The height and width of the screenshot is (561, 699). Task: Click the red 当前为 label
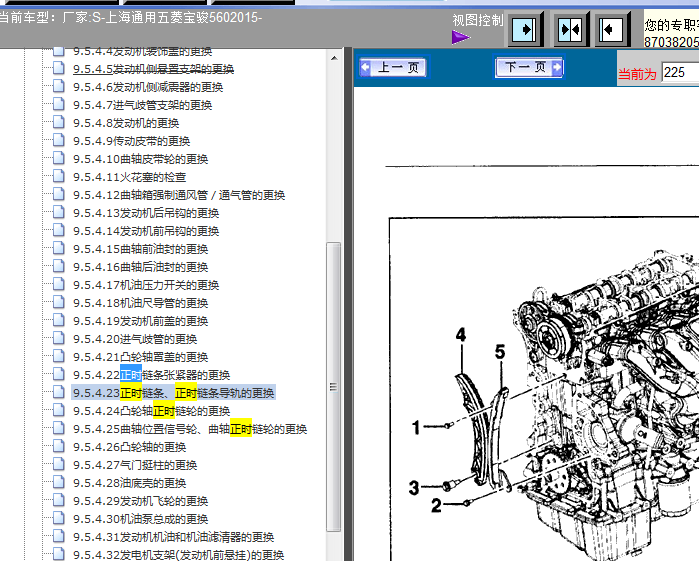pos(637,74)
